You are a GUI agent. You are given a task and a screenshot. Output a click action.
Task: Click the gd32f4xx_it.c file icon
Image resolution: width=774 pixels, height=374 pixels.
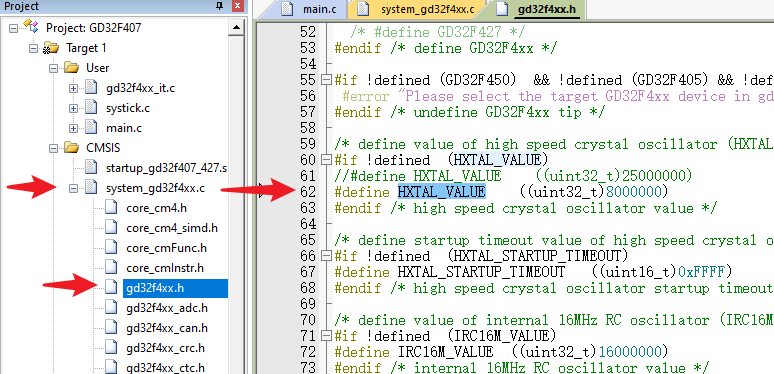pos(91,88)
